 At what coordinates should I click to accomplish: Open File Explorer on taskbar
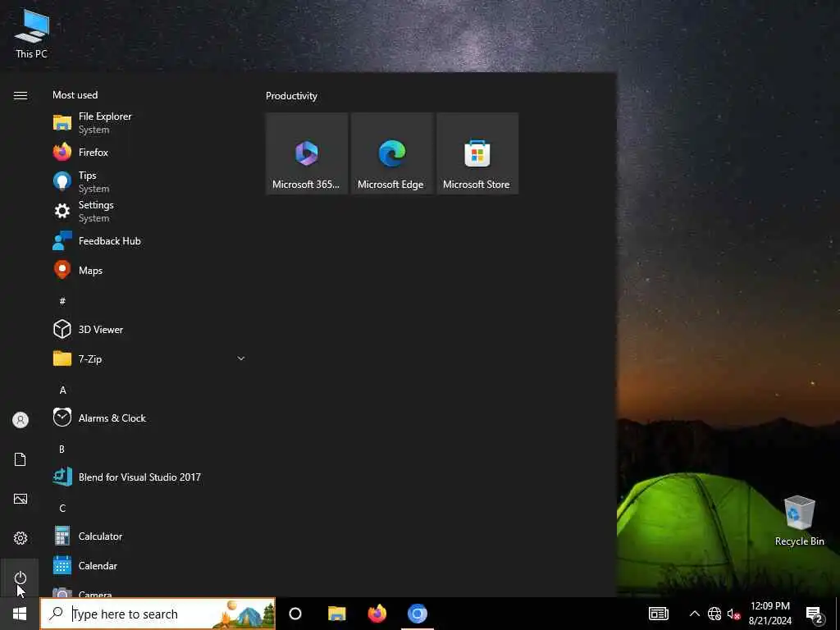337,614
